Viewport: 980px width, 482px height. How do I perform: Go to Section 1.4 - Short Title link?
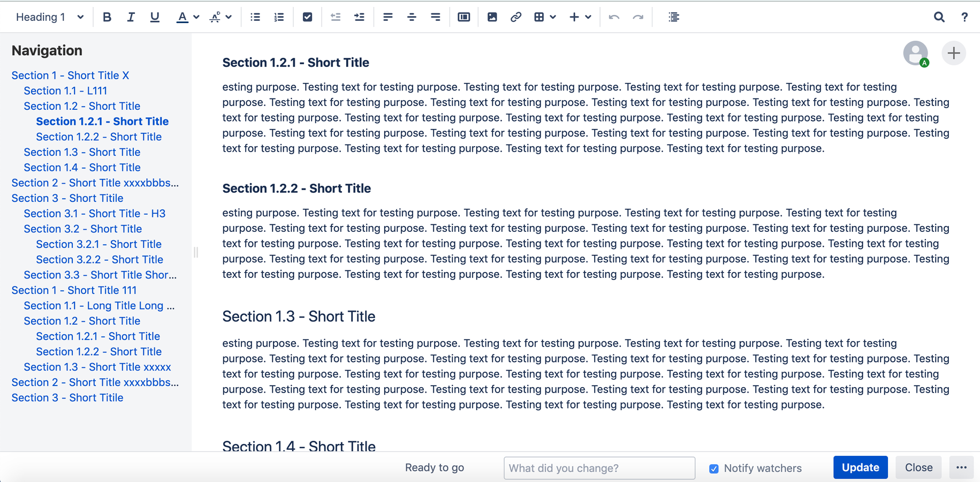(82, 168)
